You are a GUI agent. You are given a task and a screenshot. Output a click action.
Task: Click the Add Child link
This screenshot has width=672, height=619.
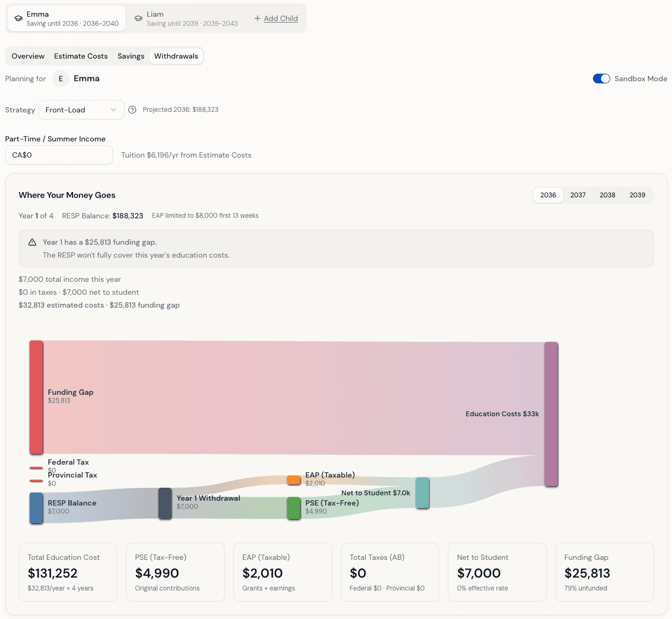(x=281, y=18)
